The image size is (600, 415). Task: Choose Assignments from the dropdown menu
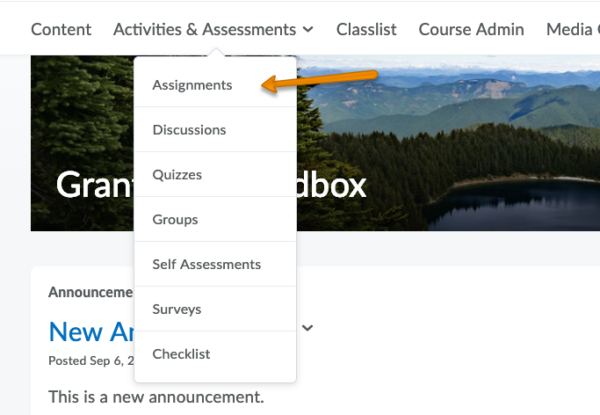(x=192, y=85)
